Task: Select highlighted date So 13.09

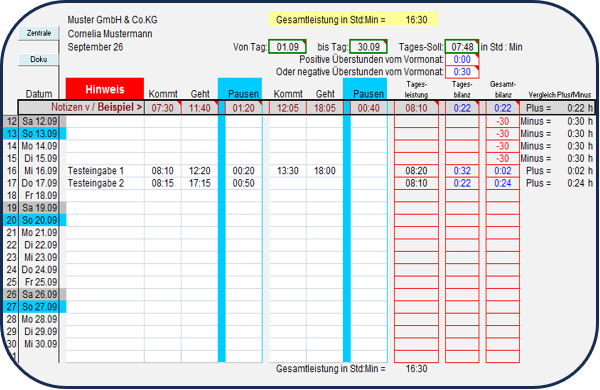Action: 39,134
